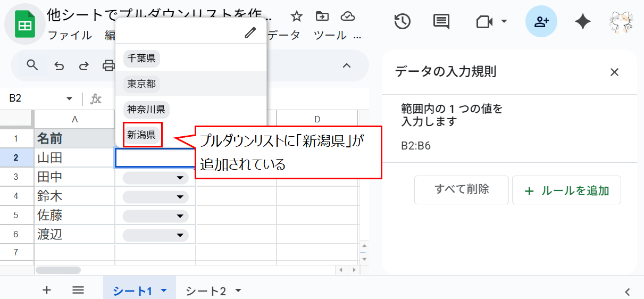Select column D header

(317, 118)
